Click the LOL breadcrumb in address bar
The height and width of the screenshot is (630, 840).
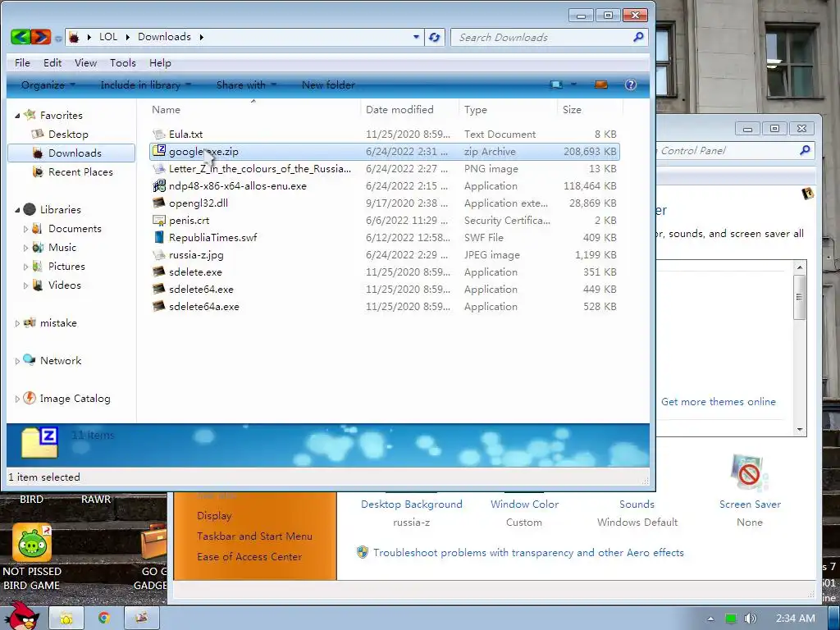point(107,36)
